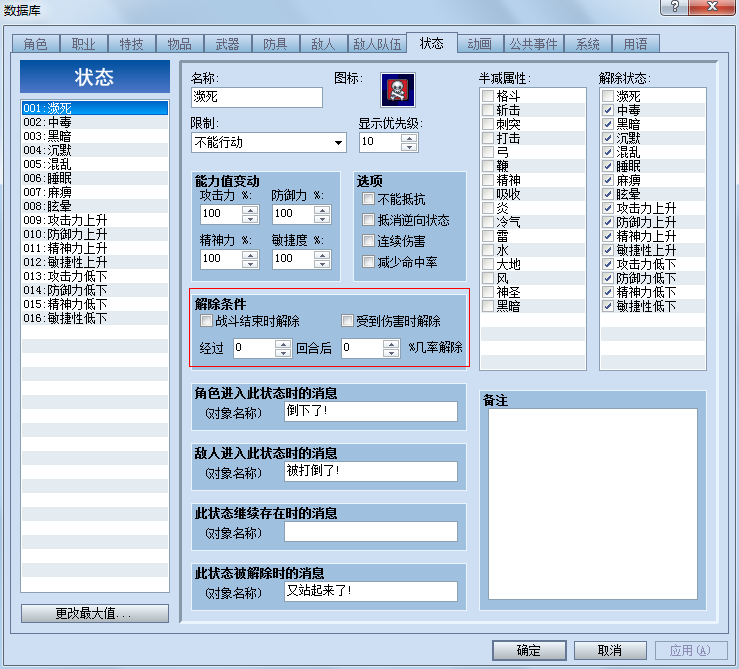Image resolution: width=739 pixels, height=669 pixels.
Task: Switch to the 系统 tab
Action: pos(587,44)
